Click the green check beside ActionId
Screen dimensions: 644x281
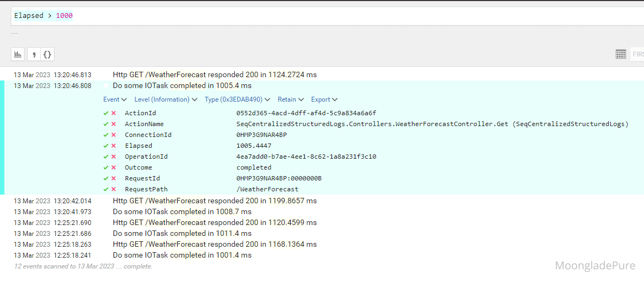tap(106, 113)
